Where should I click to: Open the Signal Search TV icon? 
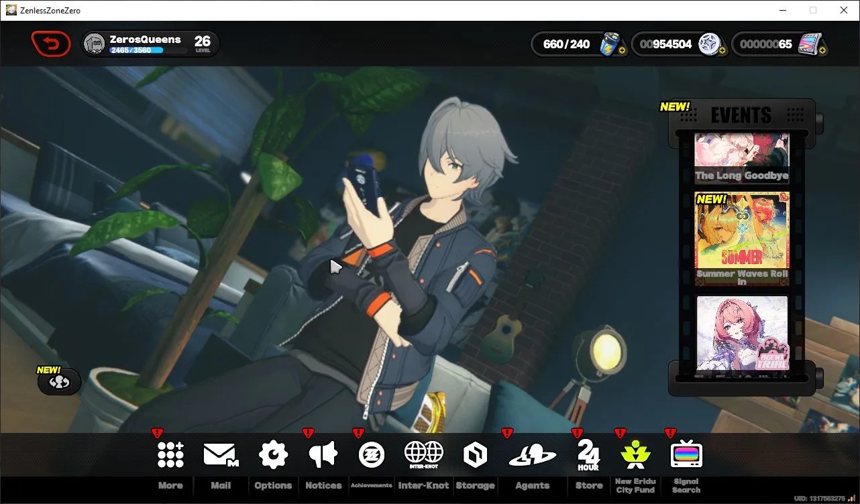pyautogui.click(x=686, y=455)
